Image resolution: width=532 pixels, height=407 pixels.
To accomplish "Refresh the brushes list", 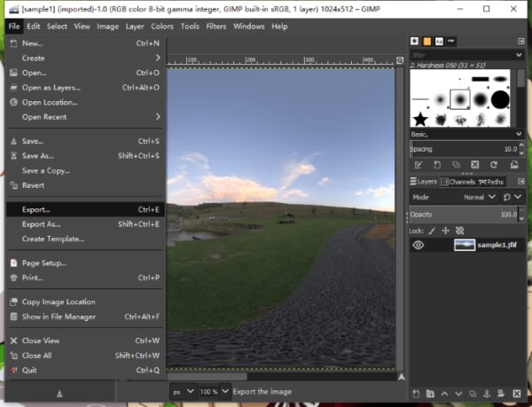I will pos(494,165).
